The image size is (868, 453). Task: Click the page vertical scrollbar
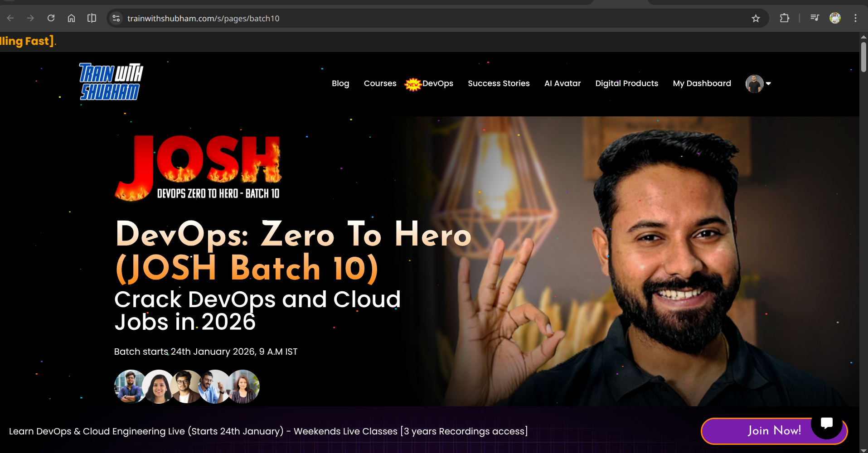tap(863, 57)
